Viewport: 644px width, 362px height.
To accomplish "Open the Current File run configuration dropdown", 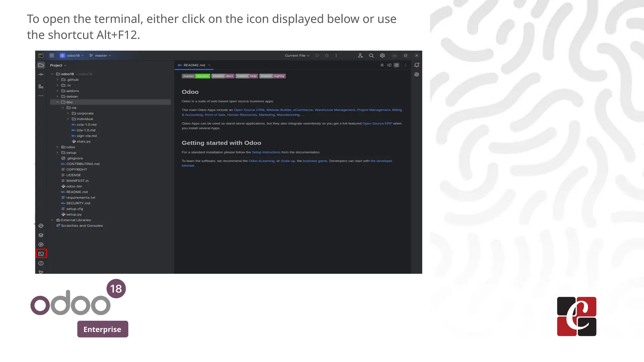I will click(297, 55).
